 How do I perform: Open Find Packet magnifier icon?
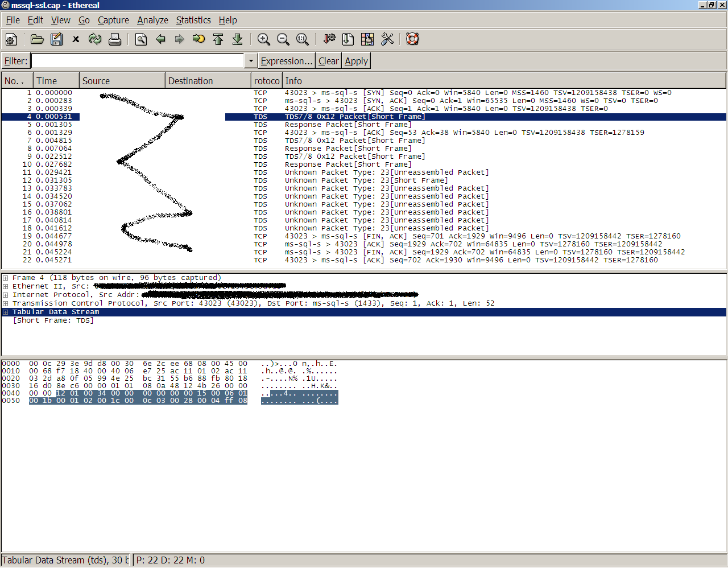click(141, 39)
